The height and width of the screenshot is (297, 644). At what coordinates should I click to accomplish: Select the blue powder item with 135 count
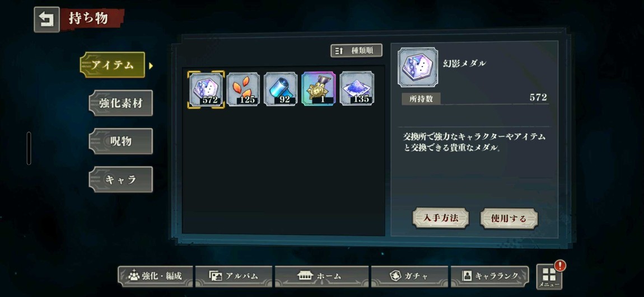click(357, 88)
